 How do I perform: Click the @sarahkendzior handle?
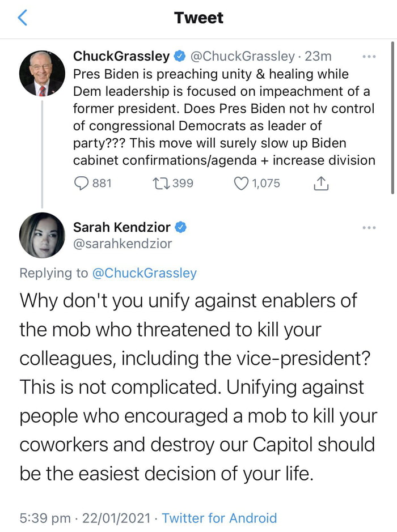[x=122, y=244]
